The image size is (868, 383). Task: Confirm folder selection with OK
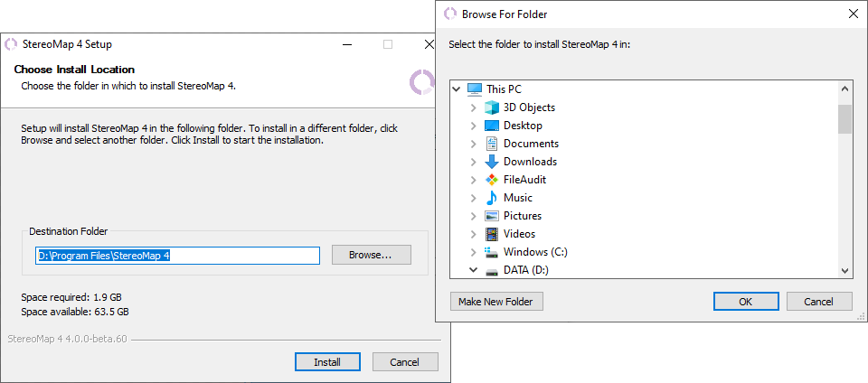746,301
